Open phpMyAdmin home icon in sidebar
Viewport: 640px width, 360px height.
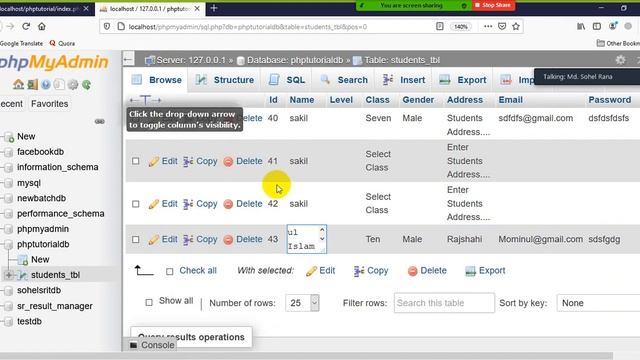(x=18, y=84)
